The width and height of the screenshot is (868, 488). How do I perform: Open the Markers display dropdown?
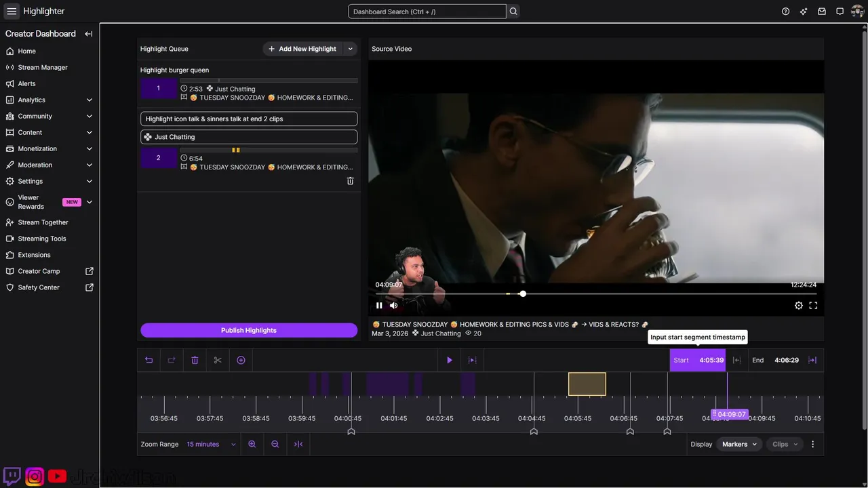[x=740, y=445]
